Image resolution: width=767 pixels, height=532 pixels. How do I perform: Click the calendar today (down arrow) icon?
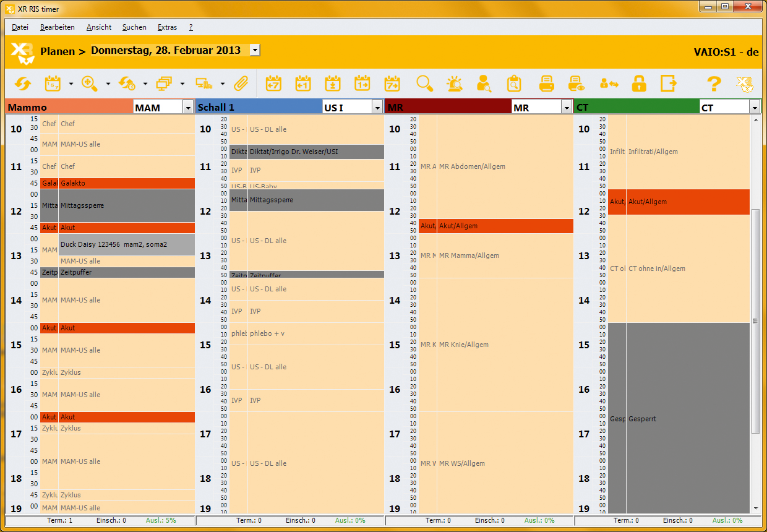[332, 84]
